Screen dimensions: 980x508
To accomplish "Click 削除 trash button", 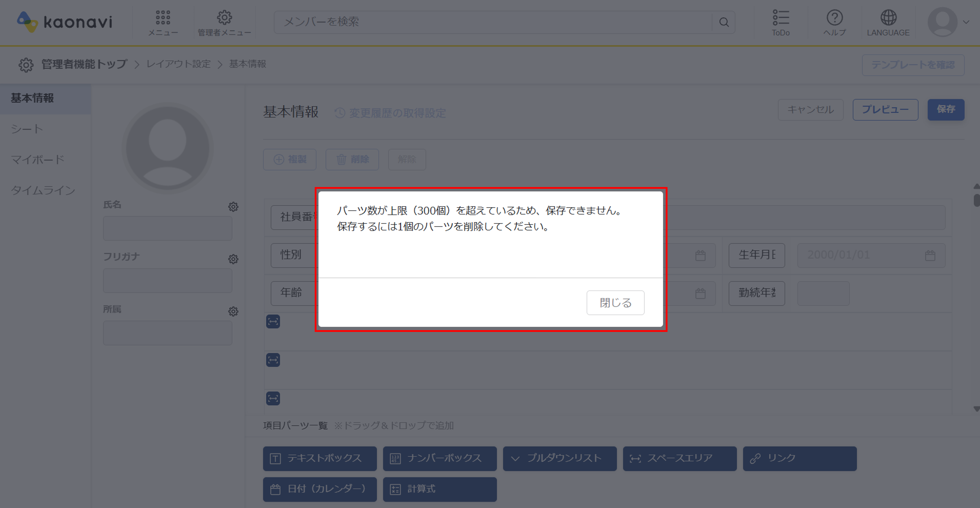I will (352, 159).
